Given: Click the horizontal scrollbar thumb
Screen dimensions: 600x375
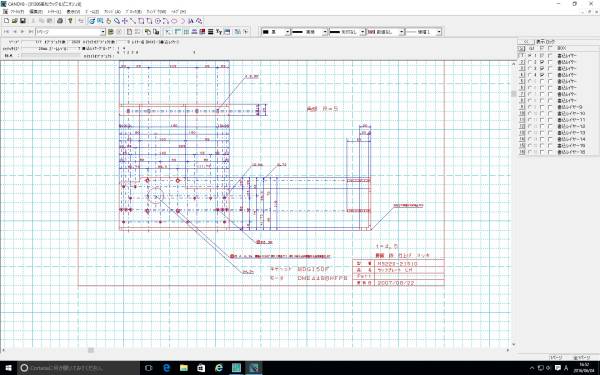Looking at the screenshot, I should click(91, 350).
